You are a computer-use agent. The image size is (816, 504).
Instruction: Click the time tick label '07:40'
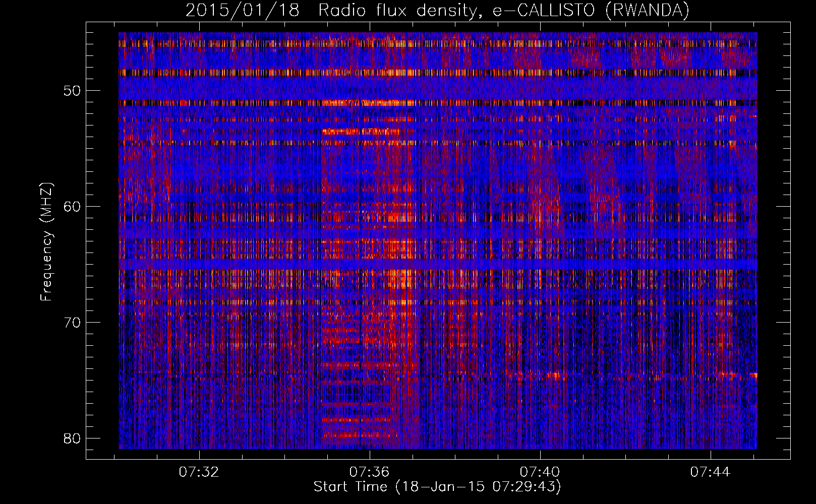click(540, 472)
